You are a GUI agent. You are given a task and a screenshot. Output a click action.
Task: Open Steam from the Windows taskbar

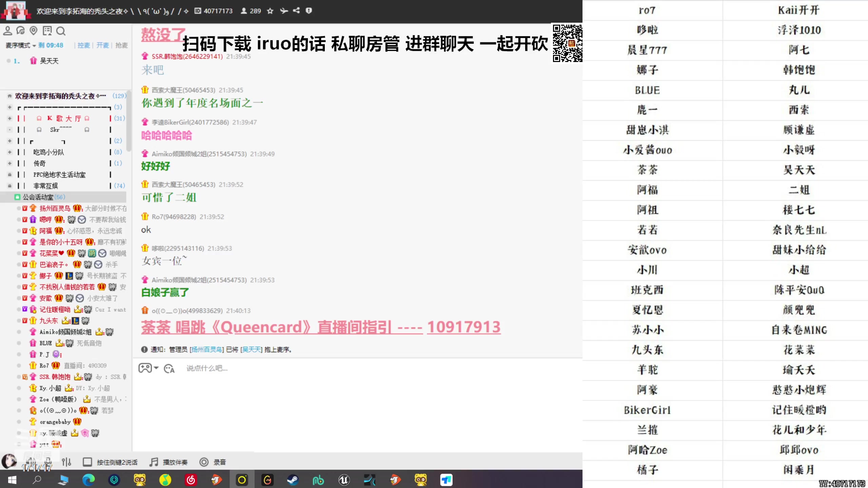click(292, 480)
